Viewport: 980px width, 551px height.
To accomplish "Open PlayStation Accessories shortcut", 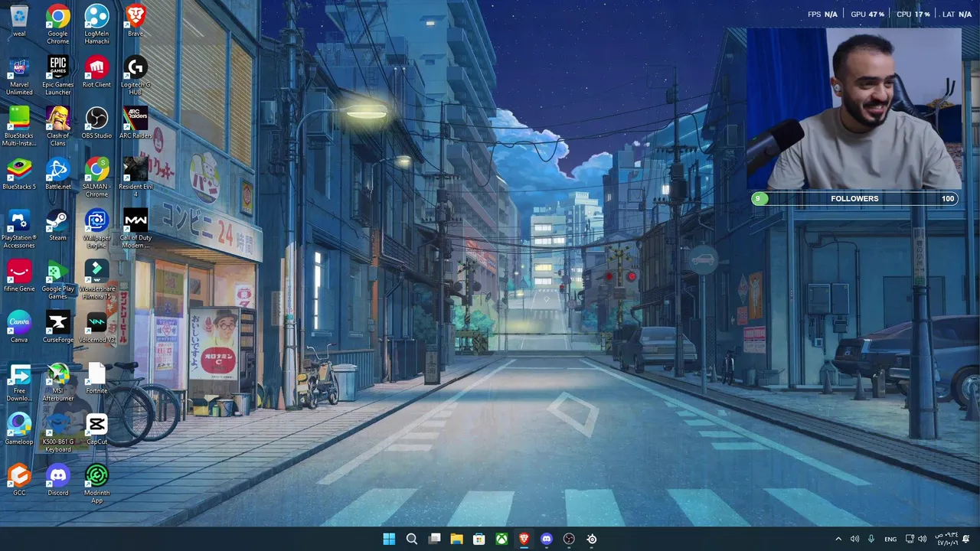I will [x=19, y=228].
